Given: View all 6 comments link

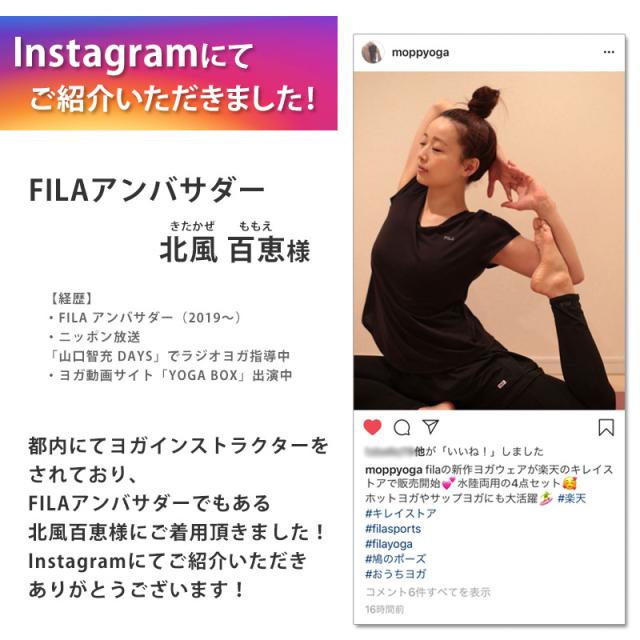Looking at the screenshot, I should pos(427,592).
